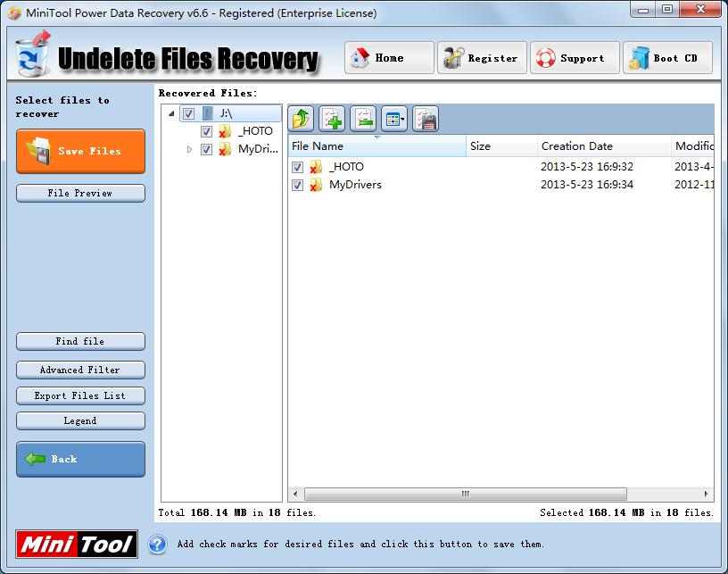Click the J:\ drive icon in tree

pos(208,113)
